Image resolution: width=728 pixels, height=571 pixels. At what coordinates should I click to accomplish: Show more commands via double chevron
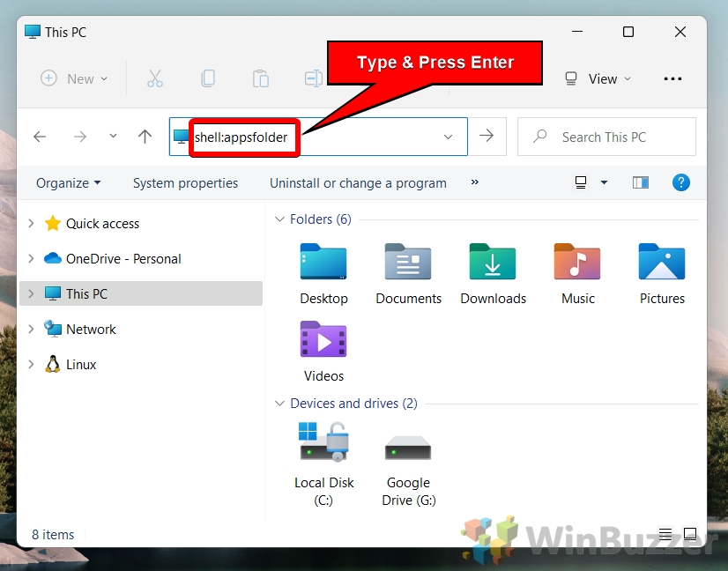click(x=474, y=182)
